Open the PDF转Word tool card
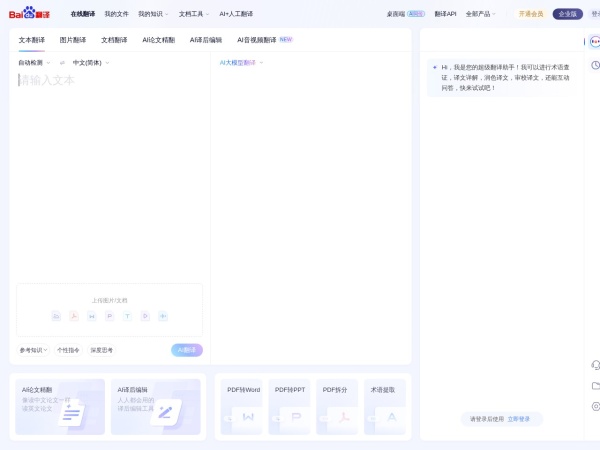 [243, 406]
